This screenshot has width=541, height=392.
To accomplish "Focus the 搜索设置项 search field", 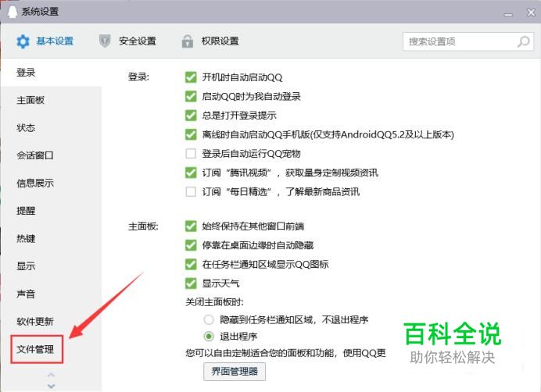I will pyautogui.click(x=468, y=41).
